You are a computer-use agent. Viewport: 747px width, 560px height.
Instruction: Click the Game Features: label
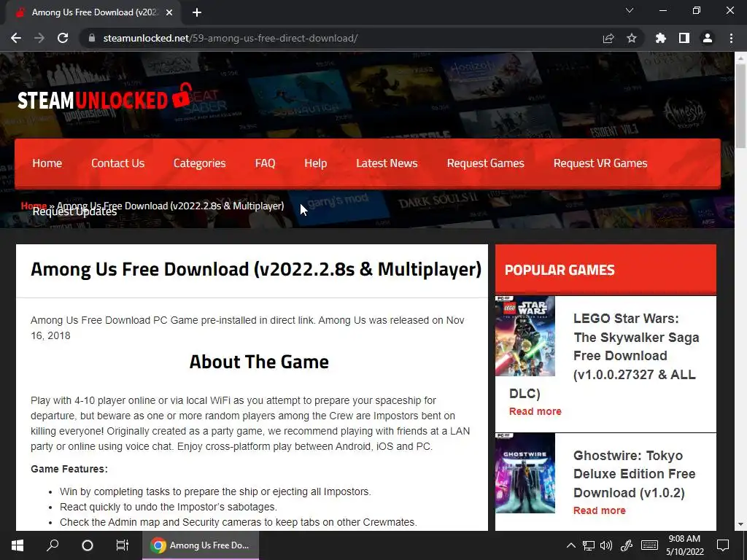click(69, 469)
